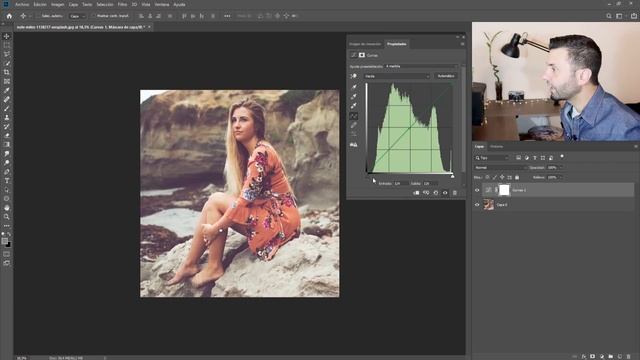Click the more options ellipsis in options bar
Screen dimensions: 640x360
[227, 16]
